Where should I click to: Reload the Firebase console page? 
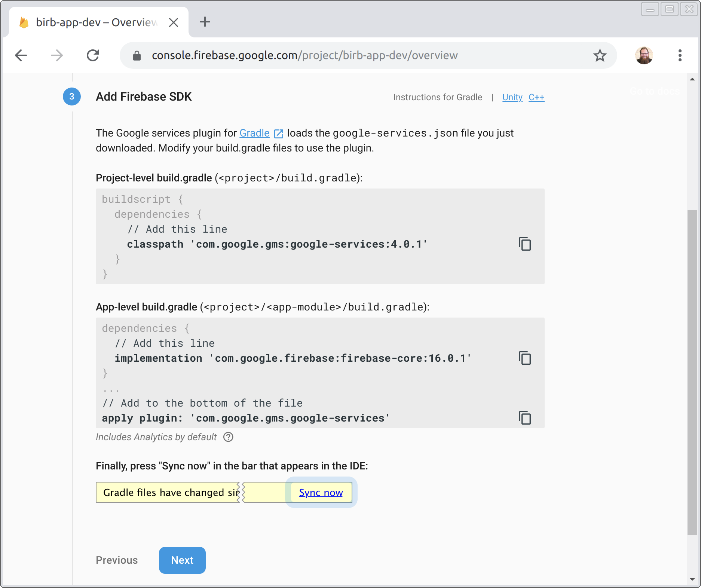93,55
